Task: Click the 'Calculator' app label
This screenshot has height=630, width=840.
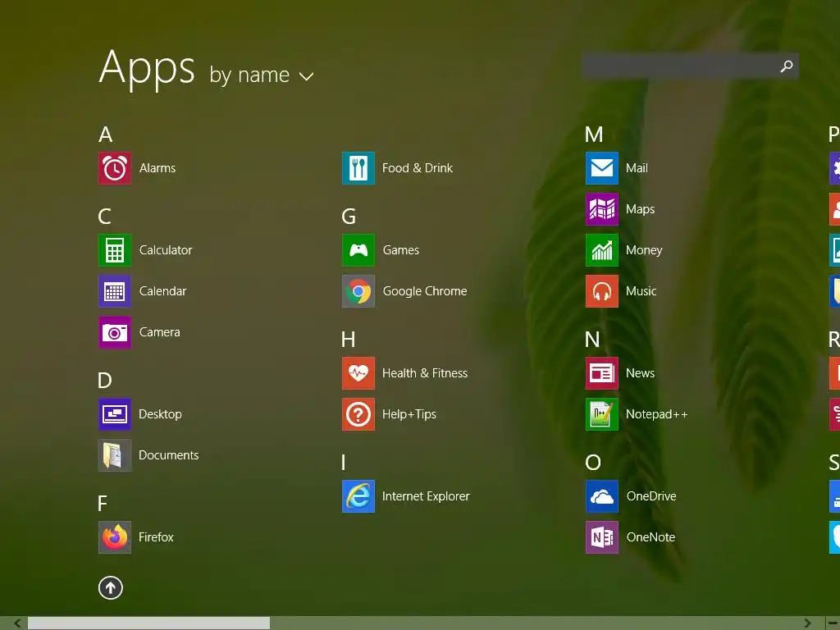Action: pos(166,250)
